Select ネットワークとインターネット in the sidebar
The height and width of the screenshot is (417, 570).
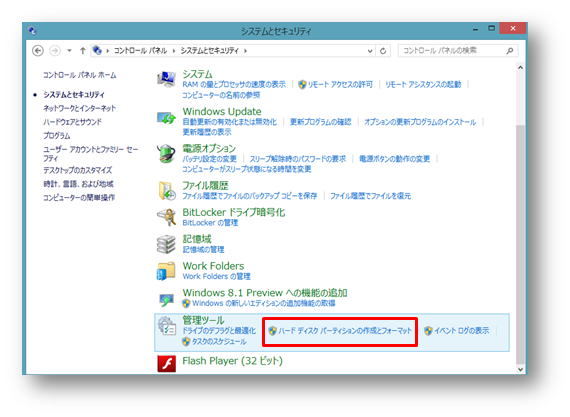click(80, 108)
